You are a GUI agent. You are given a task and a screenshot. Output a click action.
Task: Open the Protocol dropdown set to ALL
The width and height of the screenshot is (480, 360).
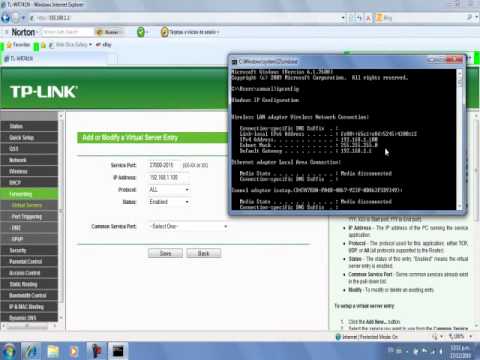(x=169, y=190)
